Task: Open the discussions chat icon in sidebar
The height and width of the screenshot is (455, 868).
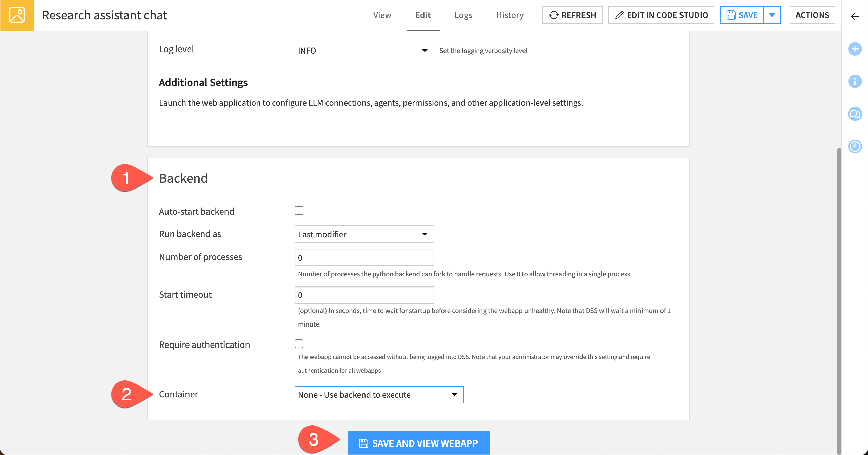Action: (855, 114)
